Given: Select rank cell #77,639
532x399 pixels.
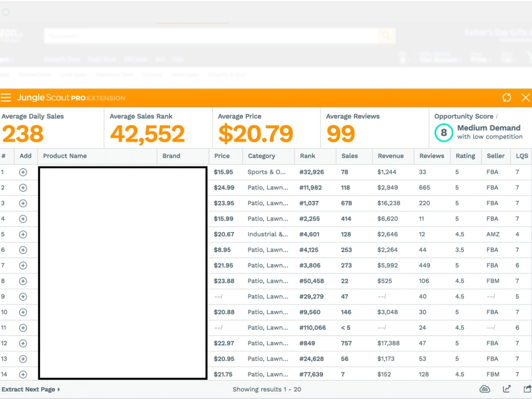Looking at the screenshot, I should coord(311,375).
